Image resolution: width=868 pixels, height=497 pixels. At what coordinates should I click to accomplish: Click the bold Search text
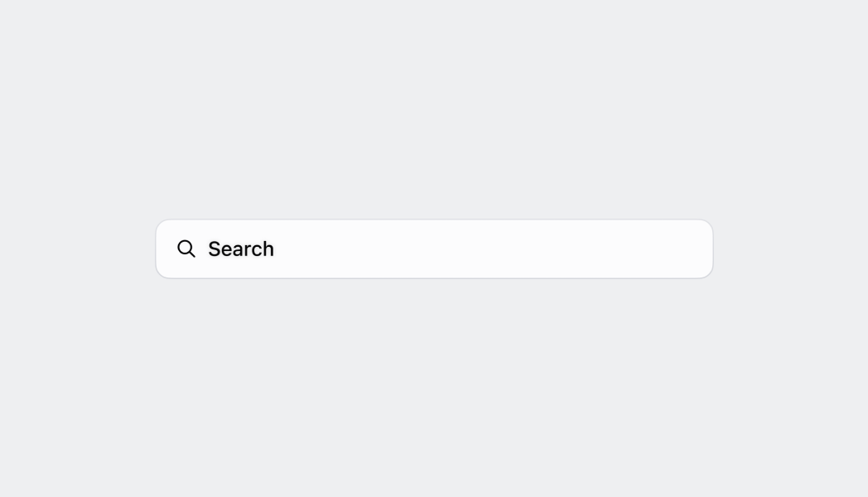[x=240, y=248]
